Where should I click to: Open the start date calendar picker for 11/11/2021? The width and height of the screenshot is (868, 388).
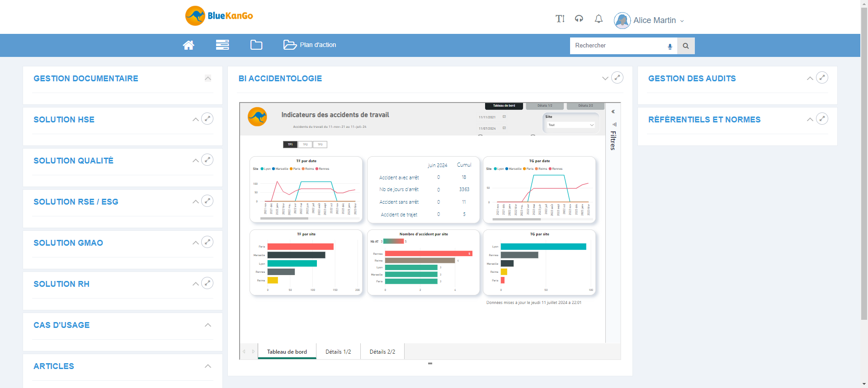click(504, 117)
